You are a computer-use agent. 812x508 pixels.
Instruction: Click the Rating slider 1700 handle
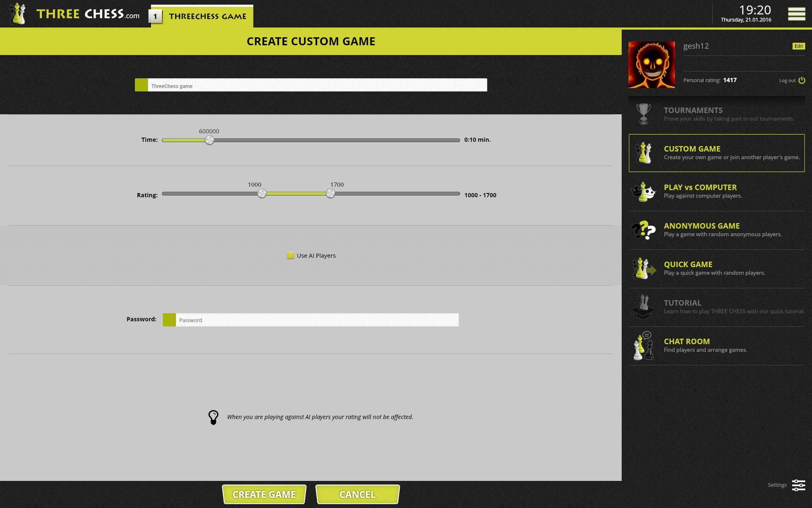330,193
